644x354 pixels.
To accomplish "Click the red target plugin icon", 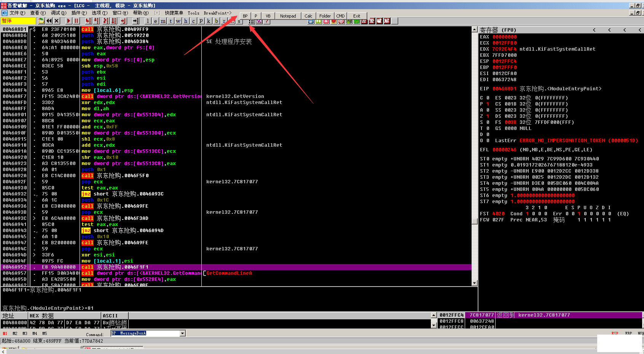I will (341, 21).
